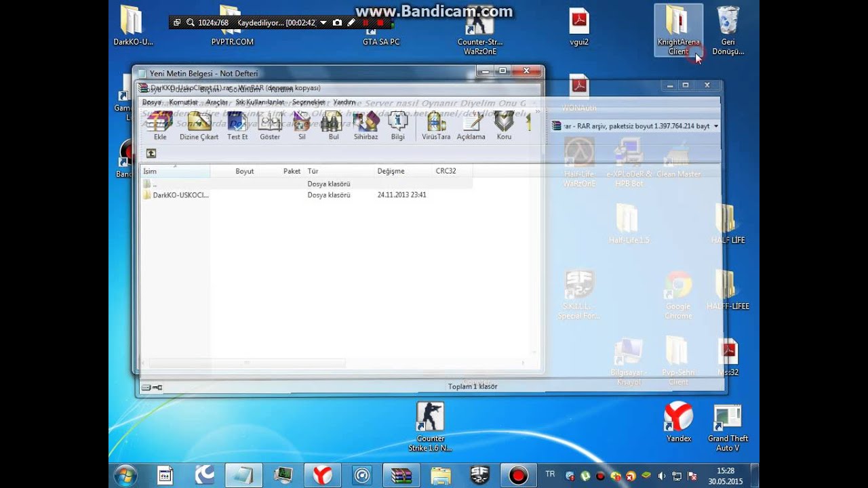Open the Seçenekler menu
Viewport: 868px width, 488px height.
coord(309,102)
